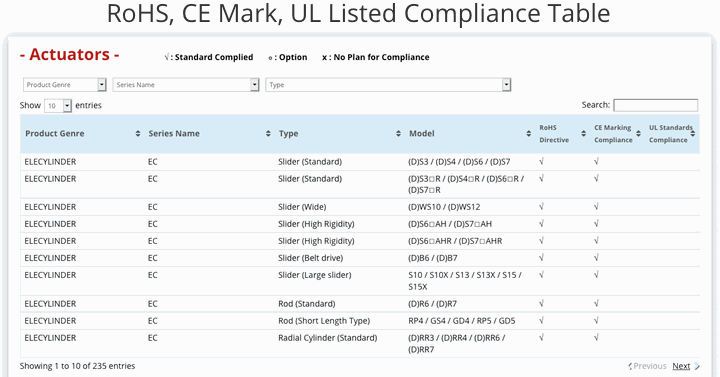Screen dimensions: 720x377
Task: Click in the Search input field
Action: (x=655, y=105)
